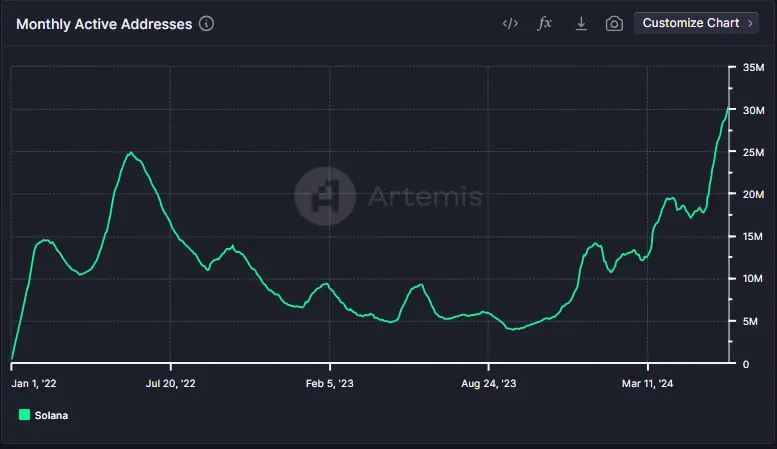Click the info icon beside Monthly Active Addresses

coord(206,23)
